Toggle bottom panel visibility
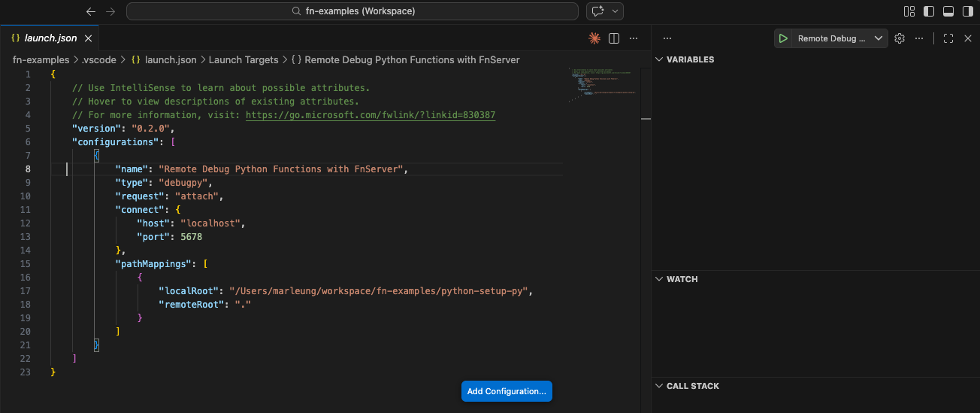The width and height of the screenshot is (980, 413). tap(948, 11)
